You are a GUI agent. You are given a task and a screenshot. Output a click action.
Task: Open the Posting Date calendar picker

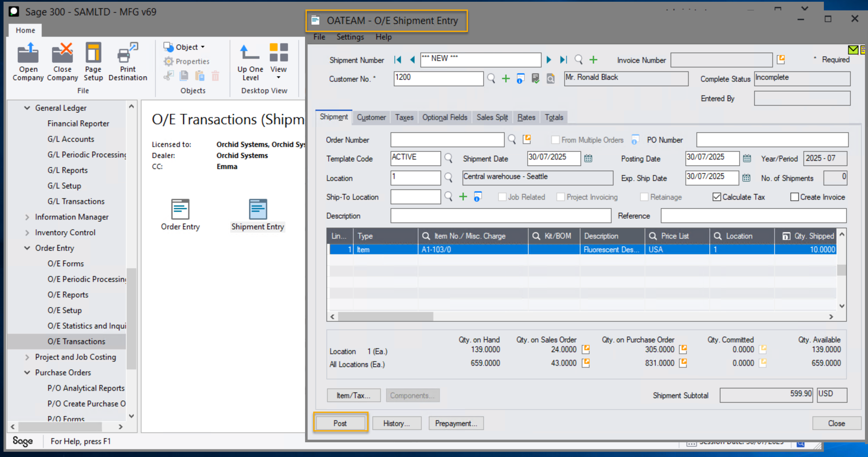pyautogui.click(x=747, y=158)
